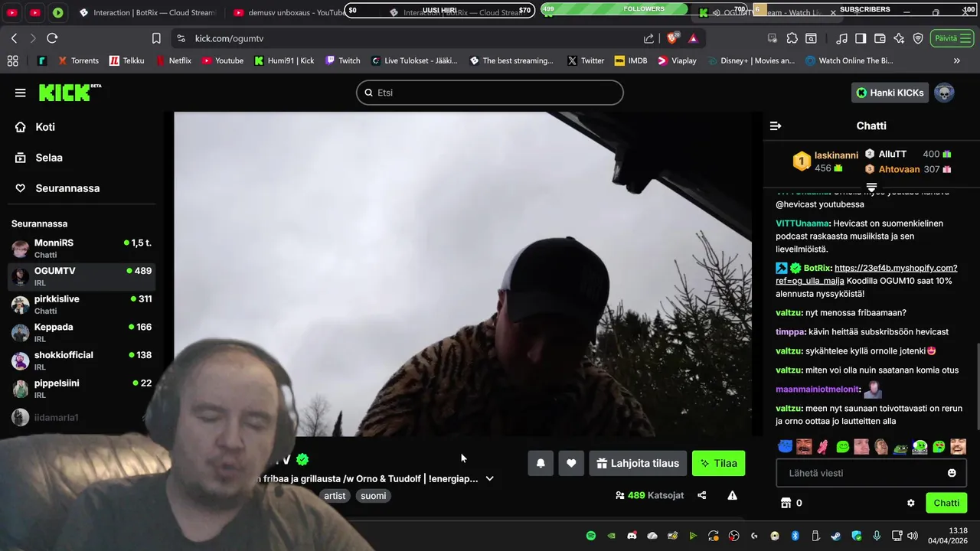Click BotRix username in chat
The width and height of the screenshot is (980, 551).
pyautogui.click(x=817, y=268)
